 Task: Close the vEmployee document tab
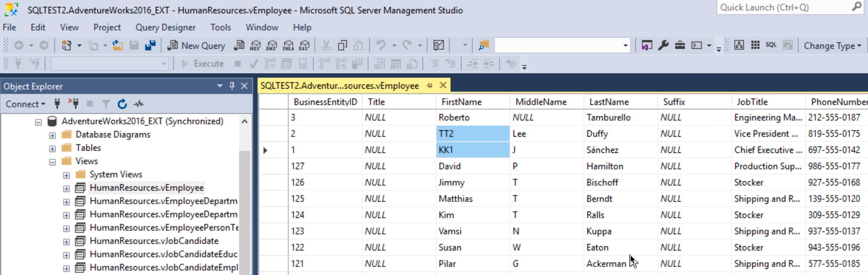click(443, 85)
